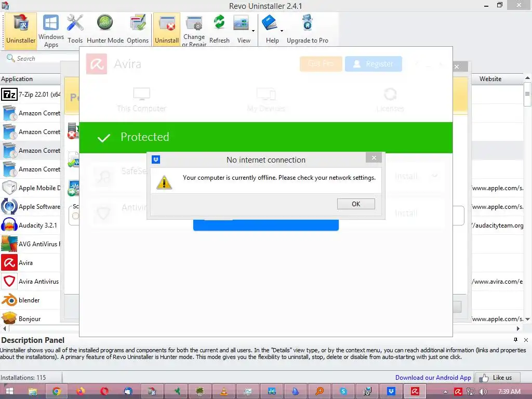Expand the Help dropdown arrow
Screen dimensions: 532x399
pyautogui.click(x=282, y=31)
